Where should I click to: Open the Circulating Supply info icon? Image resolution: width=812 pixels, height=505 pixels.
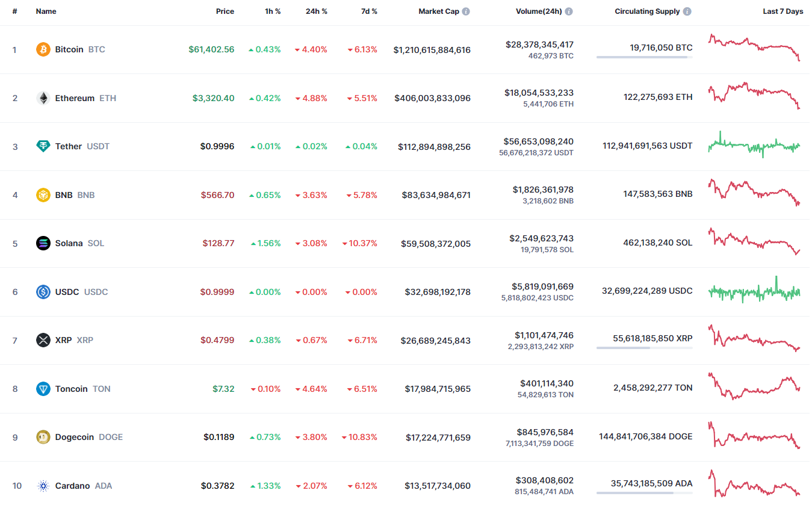coord(687,11)
